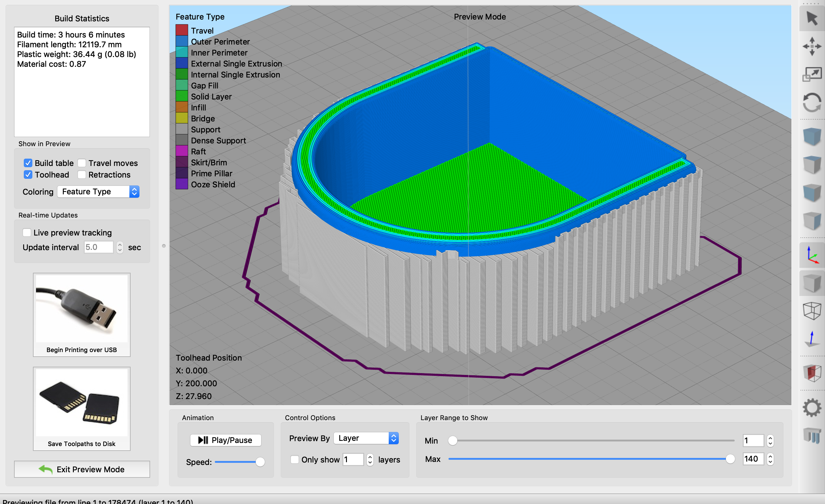825x504 pixels.
Task: Open the support structures tool
Action: 812,436
